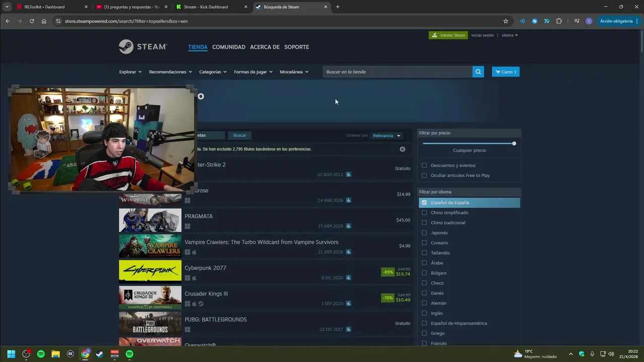Open Voicemeeter from the taskbar
Image resolution: width=644 pixels, height=362 pixels.
(x=115, y=354)
